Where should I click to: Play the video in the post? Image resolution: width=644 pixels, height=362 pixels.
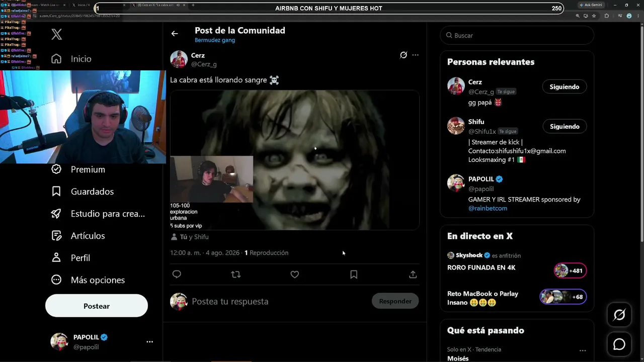[x=294, y=160]
